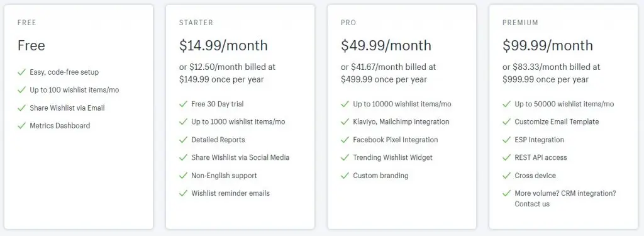
Task: Click More volume? CRM integration? Contact us
Action: [565, 199]
